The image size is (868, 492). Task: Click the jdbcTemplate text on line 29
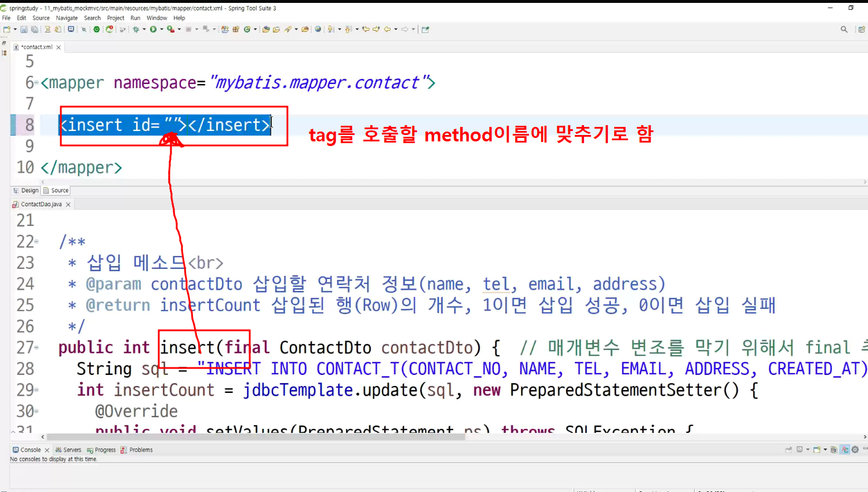tap(298, 390)
